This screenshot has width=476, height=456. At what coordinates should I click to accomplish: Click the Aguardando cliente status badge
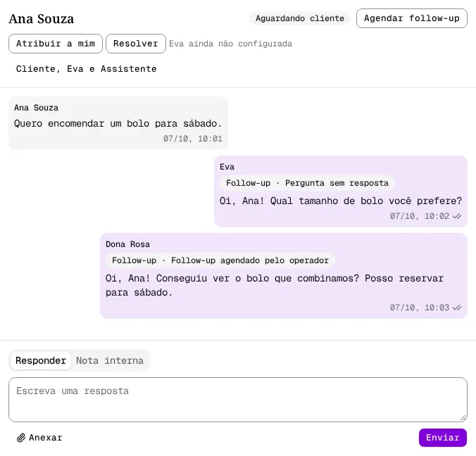tap(300, 18)
